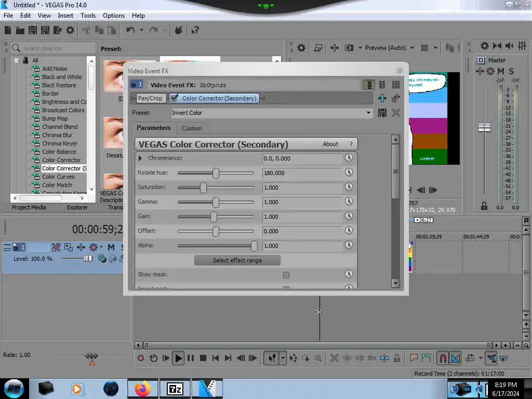Switch to the Custom tab
The height and width of the screenshot is (399, 532).
pyautogui.click(x=192, y=128)
